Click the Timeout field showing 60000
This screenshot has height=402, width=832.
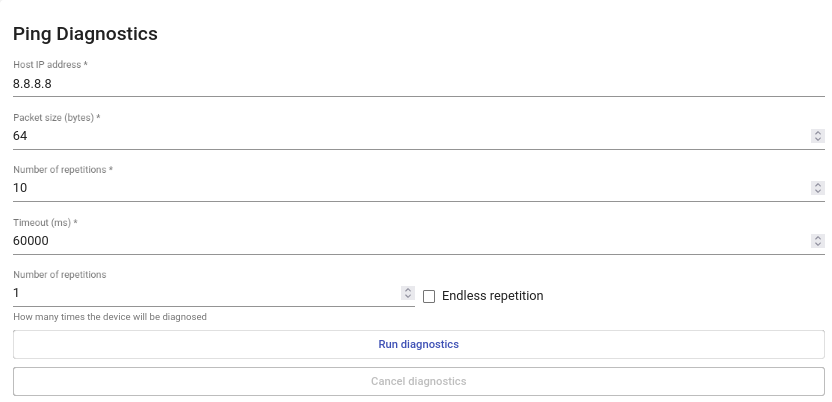[x=400, y=240]
